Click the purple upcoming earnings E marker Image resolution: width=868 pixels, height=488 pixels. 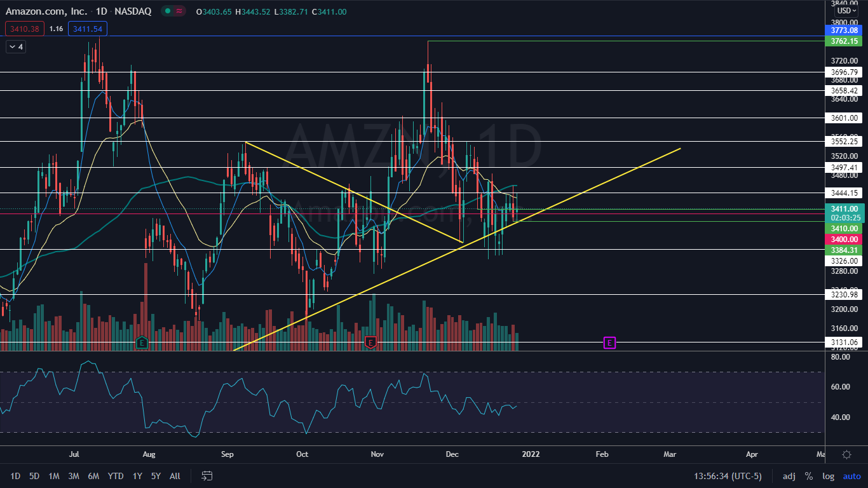coord(609,343)
